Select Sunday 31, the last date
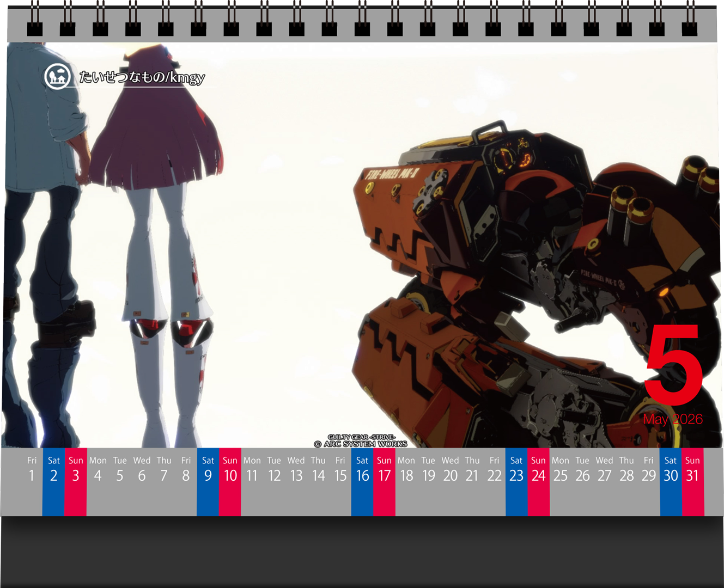The height and width of the screenshot is (588, 724). pos(692,470)
